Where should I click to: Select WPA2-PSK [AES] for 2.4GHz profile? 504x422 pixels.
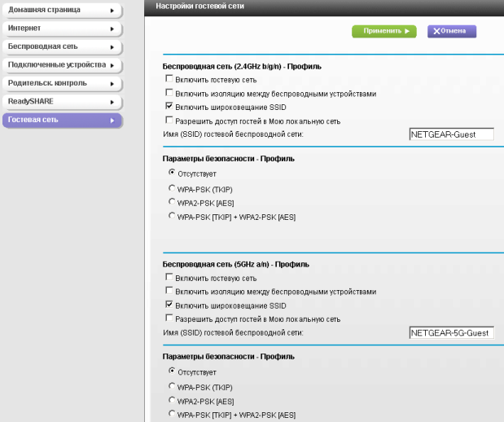(x=172, y=202)
